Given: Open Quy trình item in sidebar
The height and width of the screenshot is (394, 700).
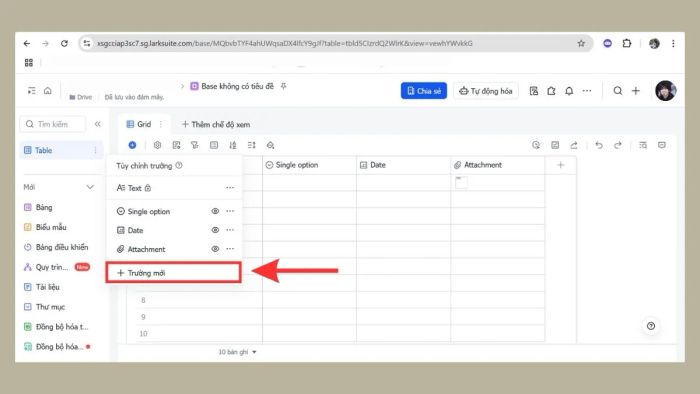Looking at the screenshot, I should coord(52,267).
